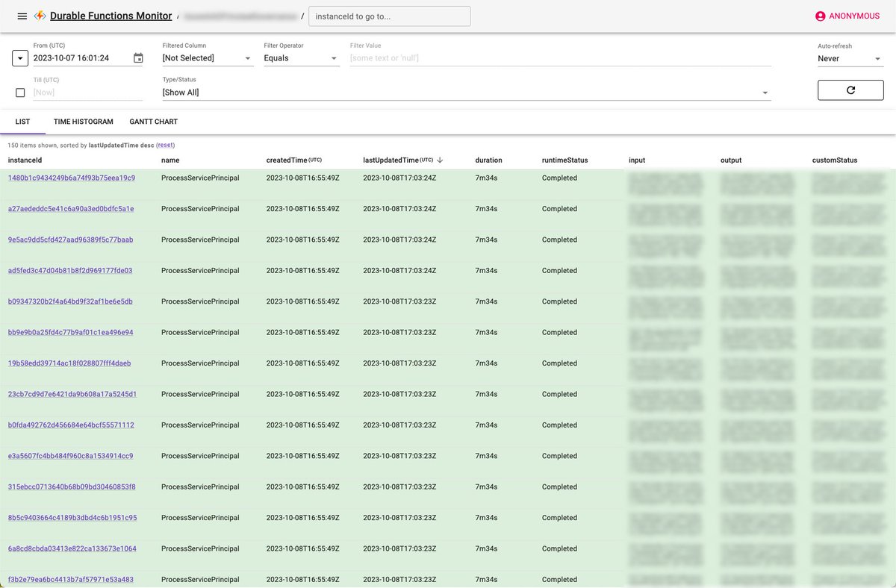The height and width of the screenshot is (588, 896).
Task: Open instance e3a5607fc4bb484f960c8a1534914cc9
Action: tap(71, 456)
